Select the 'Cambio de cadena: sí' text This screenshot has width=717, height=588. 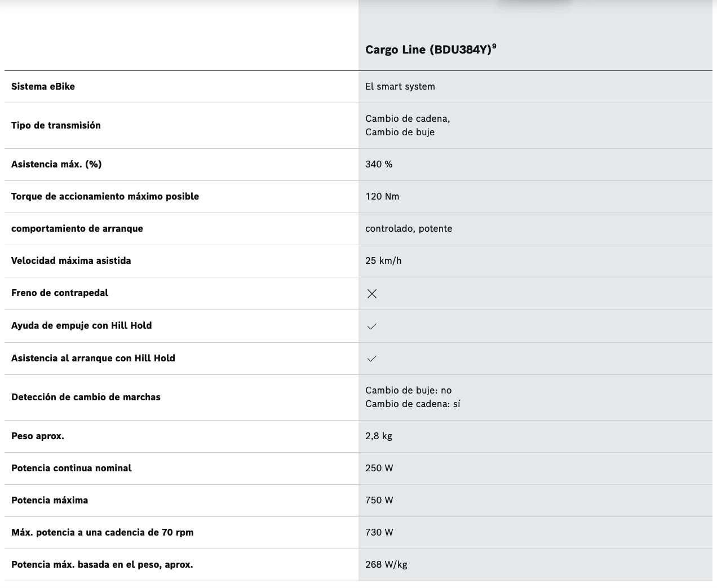[413, 404]
